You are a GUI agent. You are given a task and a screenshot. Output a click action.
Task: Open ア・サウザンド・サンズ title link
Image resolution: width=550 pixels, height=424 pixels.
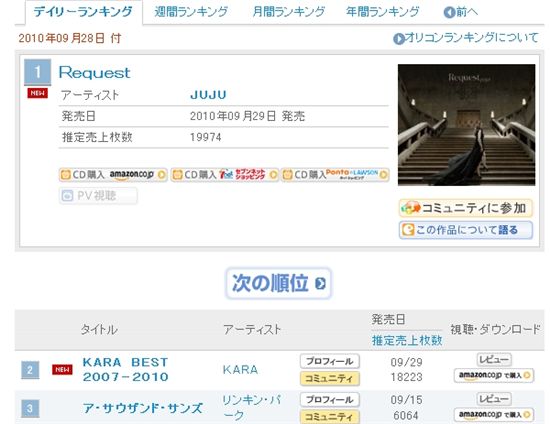[x=143, y=408]
